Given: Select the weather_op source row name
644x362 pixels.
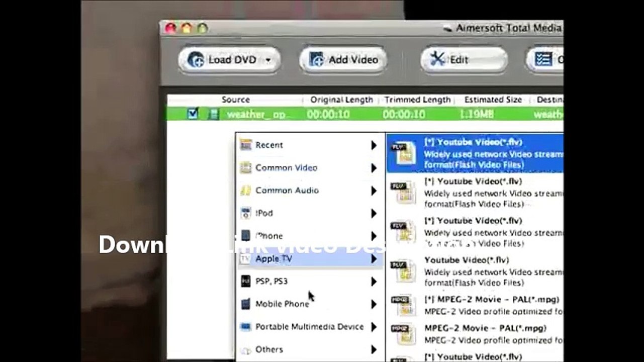Looking at the screenshot, I should click(x=256, y=115).
